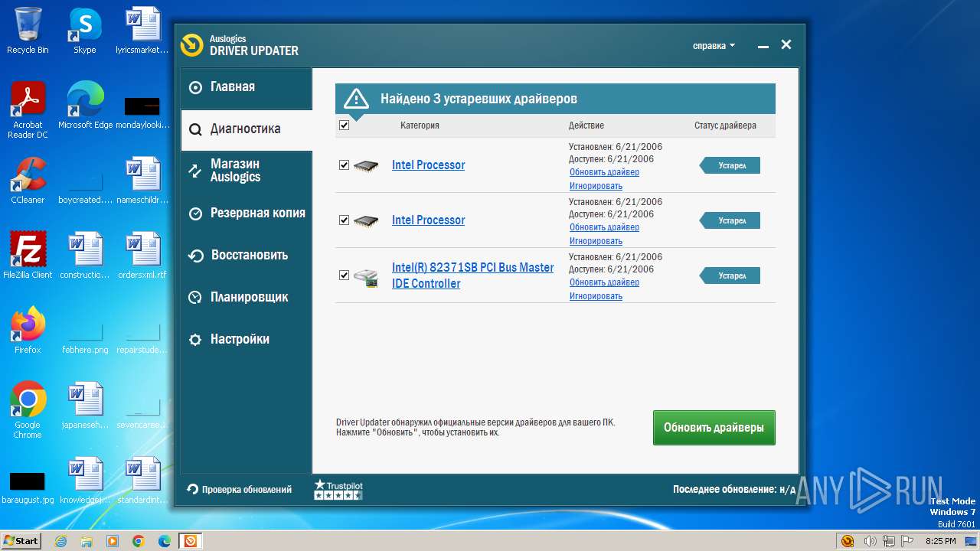The width and height of the screenshot is (980, 551).
Task: Open volume speaker icon in system tray
Action: [x=870, y=541]
